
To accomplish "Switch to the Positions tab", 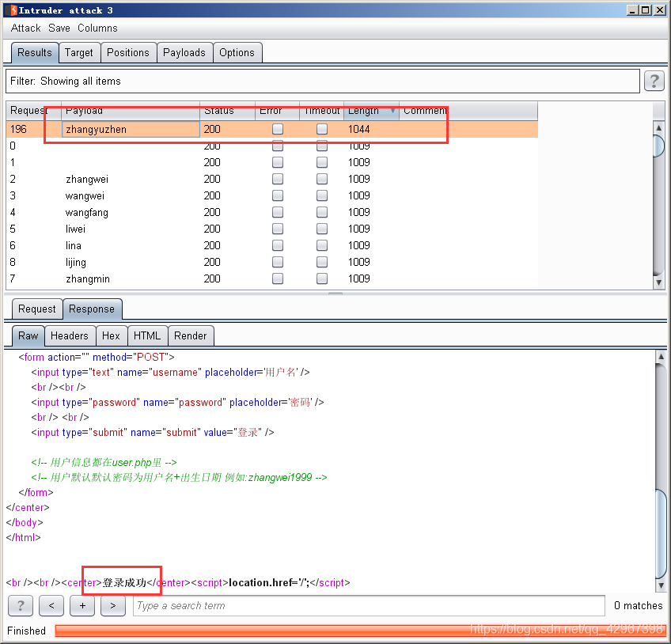I will point(128,53).
